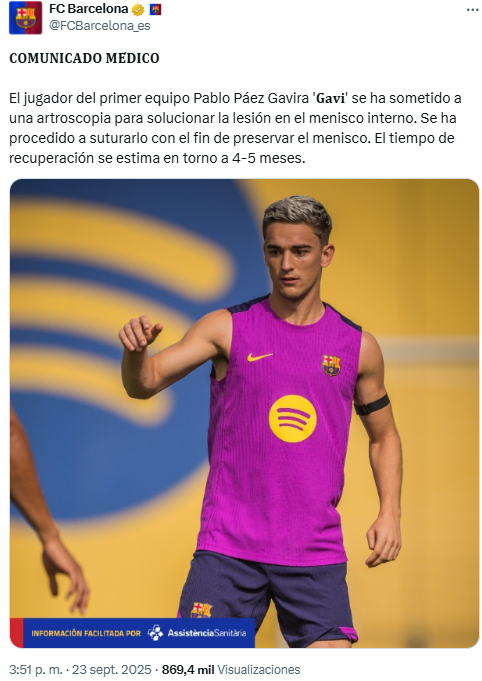Click the Spotify logo on the pink jersey
This screenshot has width=482, height=681.
click(x=292, y=419)
